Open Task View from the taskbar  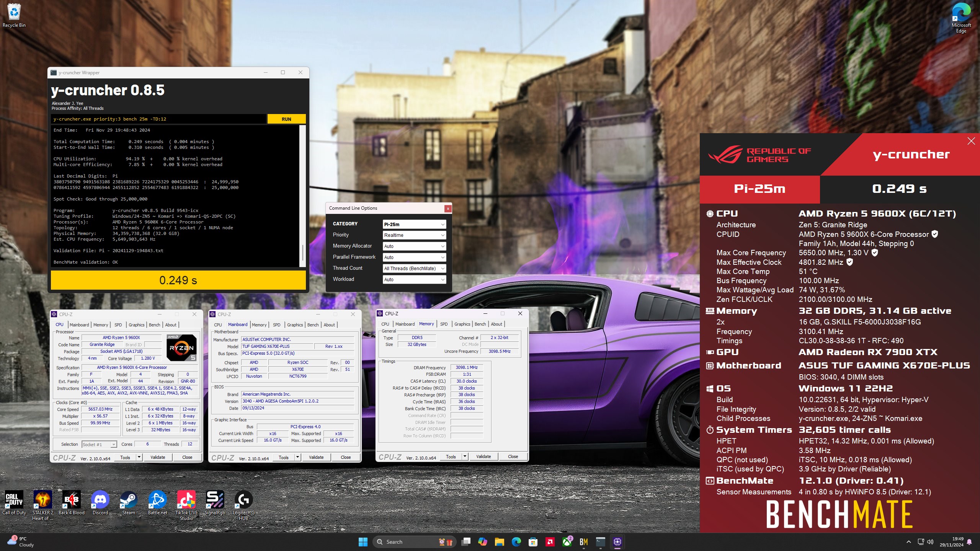coord(466,542)
